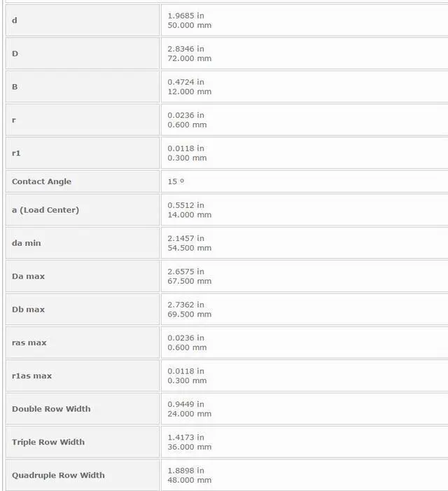Click the 54.500 mm value
448x491 pixels.
[189, 248]
